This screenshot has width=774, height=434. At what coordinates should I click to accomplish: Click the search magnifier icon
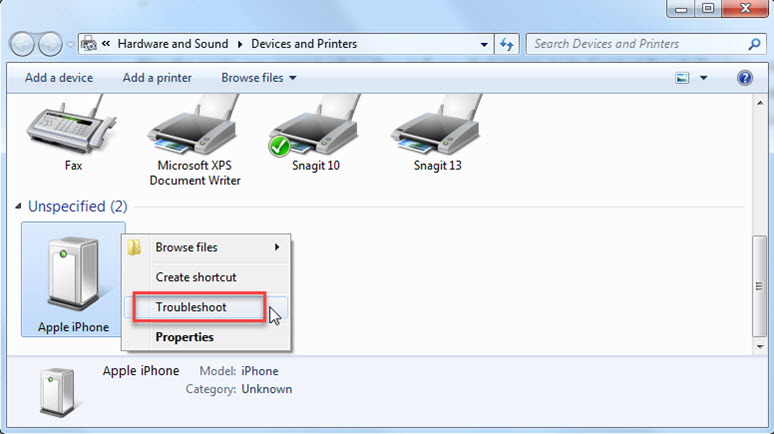click(754, 44)
